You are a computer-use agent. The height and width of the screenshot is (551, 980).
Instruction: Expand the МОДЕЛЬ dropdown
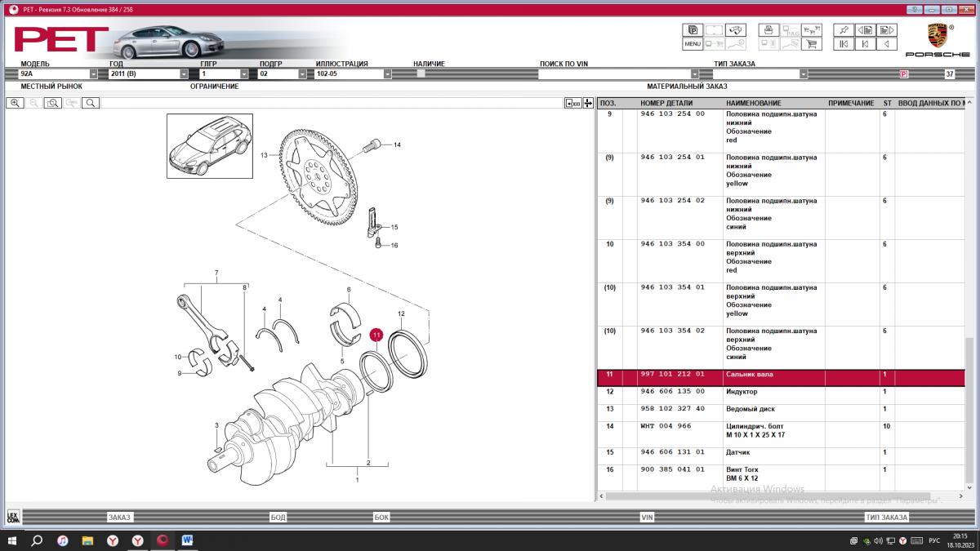[x=93, y=73]
